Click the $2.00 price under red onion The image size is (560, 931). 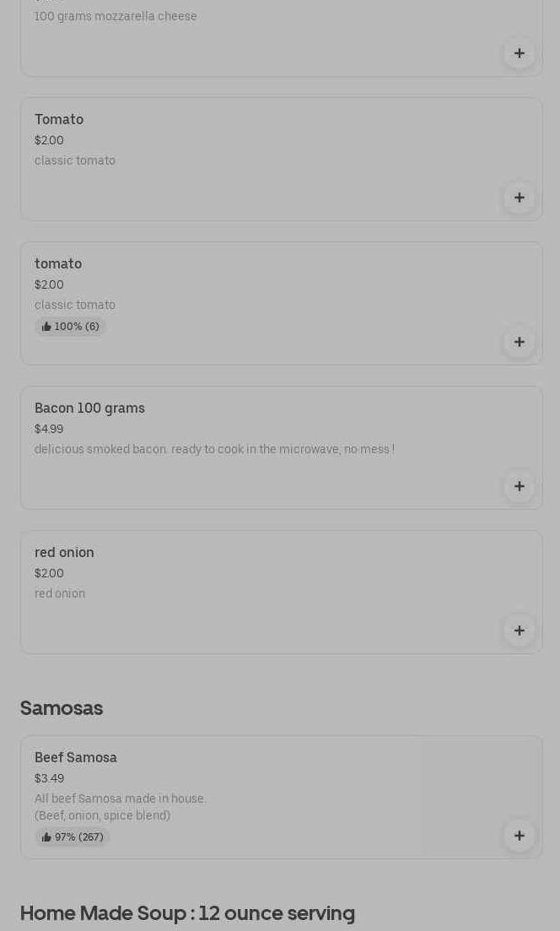pyautogui.click(x=49, y=574)
